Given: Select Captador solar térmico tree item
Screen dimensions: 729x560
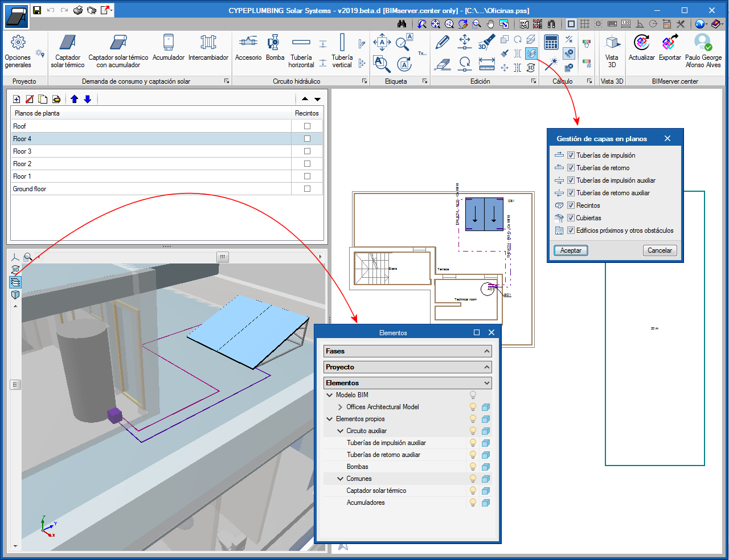Looking at the screenshot, I should (376, 491).
